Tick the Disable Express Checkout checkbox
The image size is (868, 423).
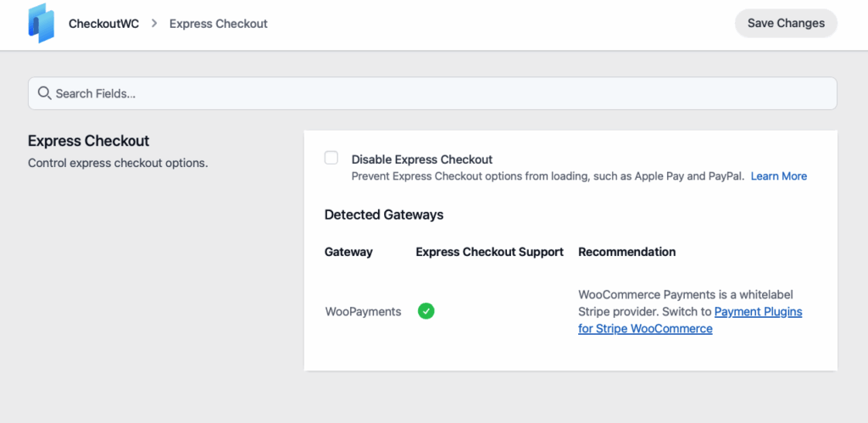click(331, 159)
